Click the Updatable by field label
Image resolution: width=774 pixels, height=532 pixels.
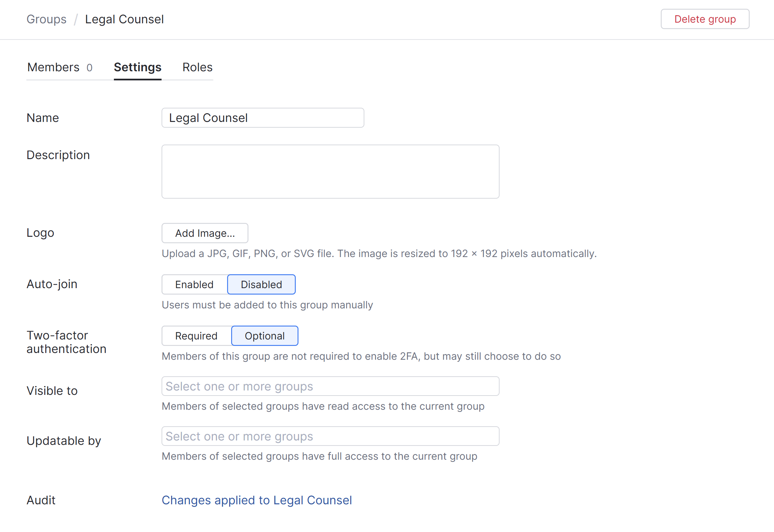pos(64,441)
